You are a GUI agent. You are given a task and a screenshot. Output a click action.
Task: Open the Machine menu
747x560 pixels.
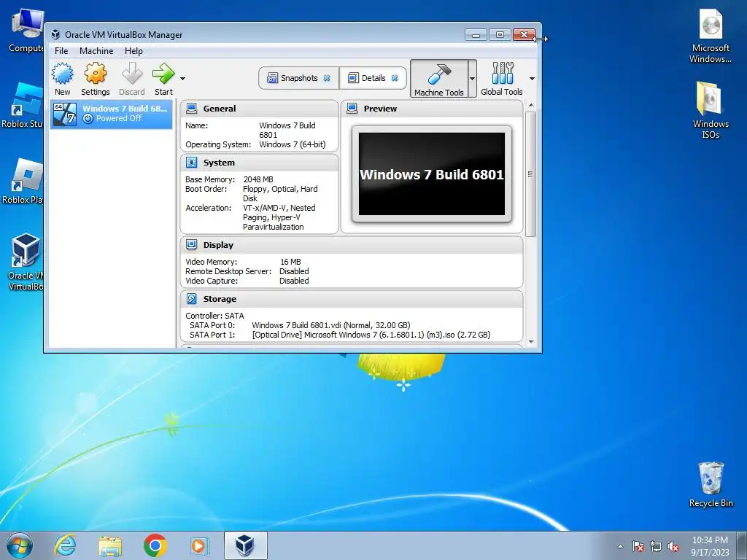click(x=96, y=51)
